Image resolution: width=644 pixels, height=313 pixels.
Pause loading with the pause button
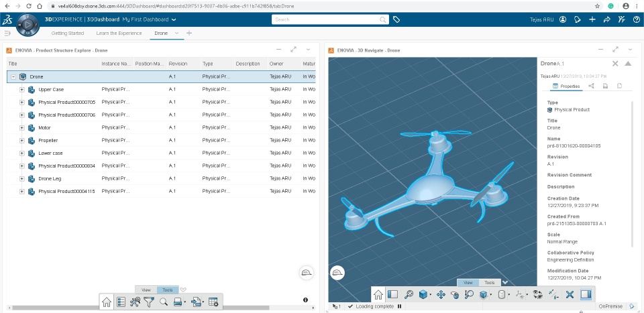(x=399, y=306)
